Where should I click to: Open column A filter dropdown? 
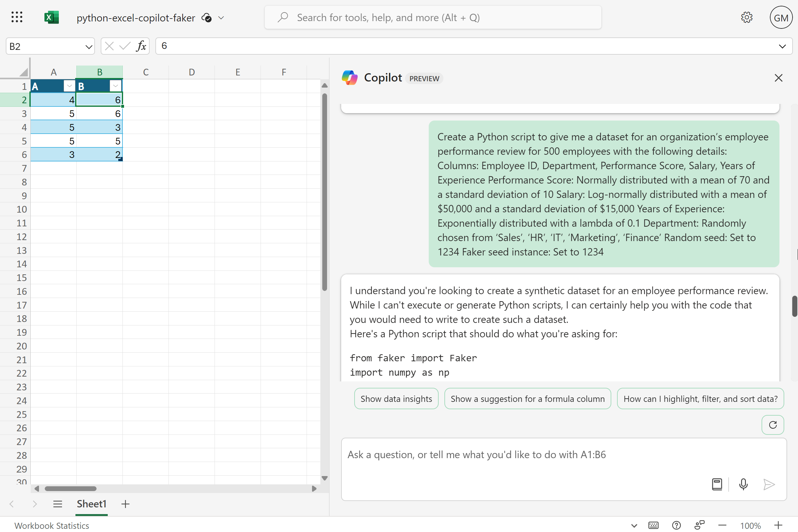pyautogui.click(x=69, y=86)
